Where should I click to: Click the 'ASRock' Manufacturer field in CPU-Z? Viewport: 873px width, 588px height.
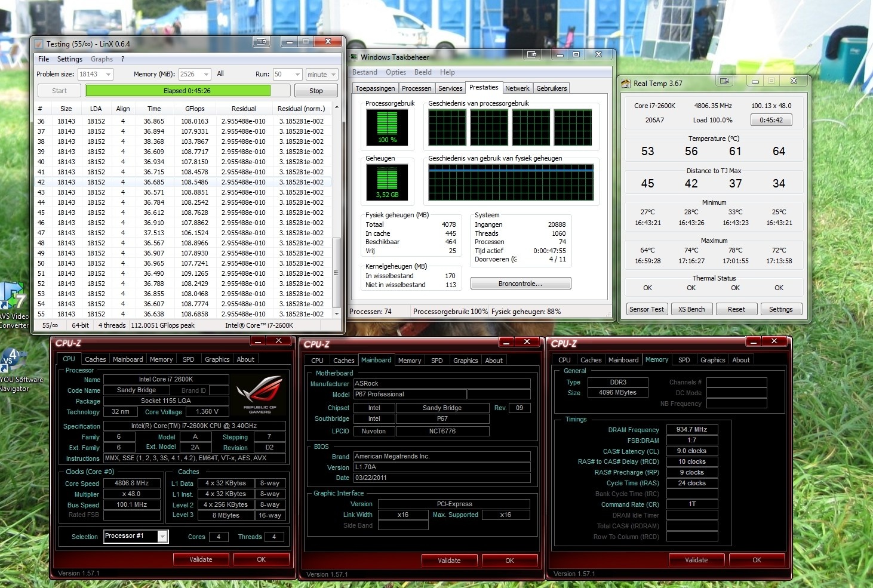pos(442,383)
